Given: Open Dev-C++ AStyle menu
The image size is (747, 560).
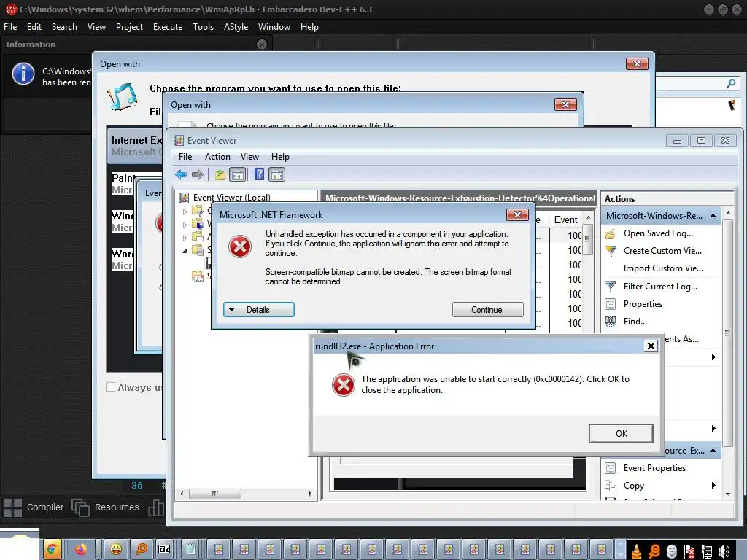Looking at the screenshot, I should (x=236, y=27).
